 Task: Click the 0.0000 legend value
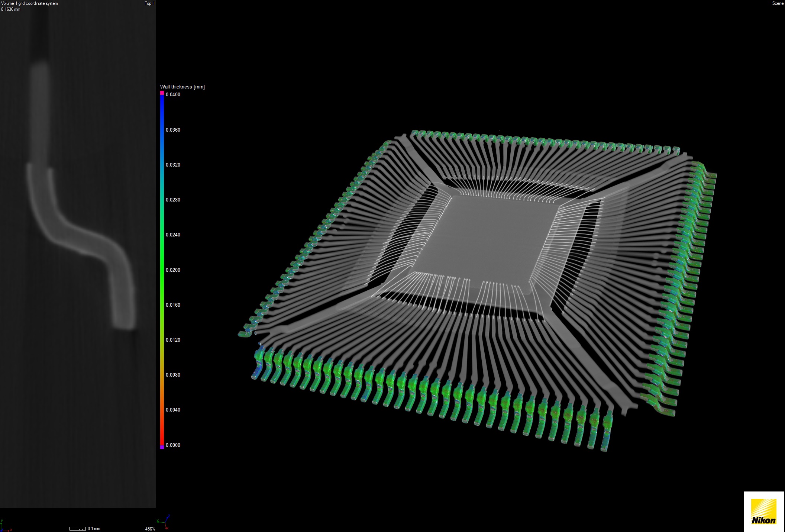(173, 445)
